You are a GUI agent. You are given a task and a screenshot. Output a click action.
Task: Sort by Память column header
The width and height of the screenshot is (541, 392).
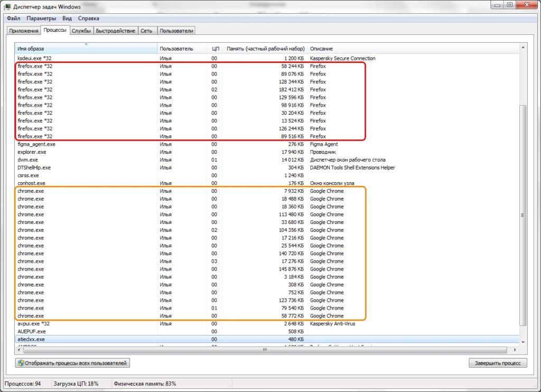click(x=265, y=49)
